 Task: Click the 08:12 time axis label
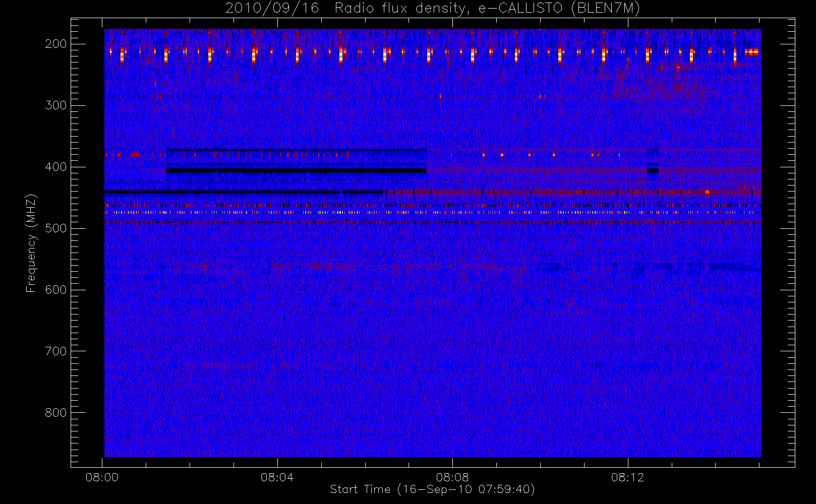tap(627, 477)
